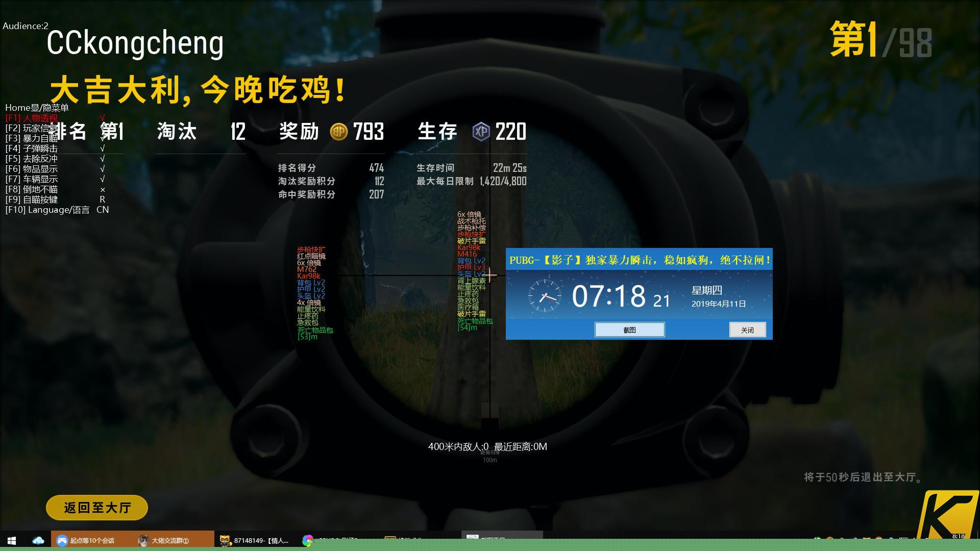Click the 步枪补偿 item label

click(x=472, y=228)
